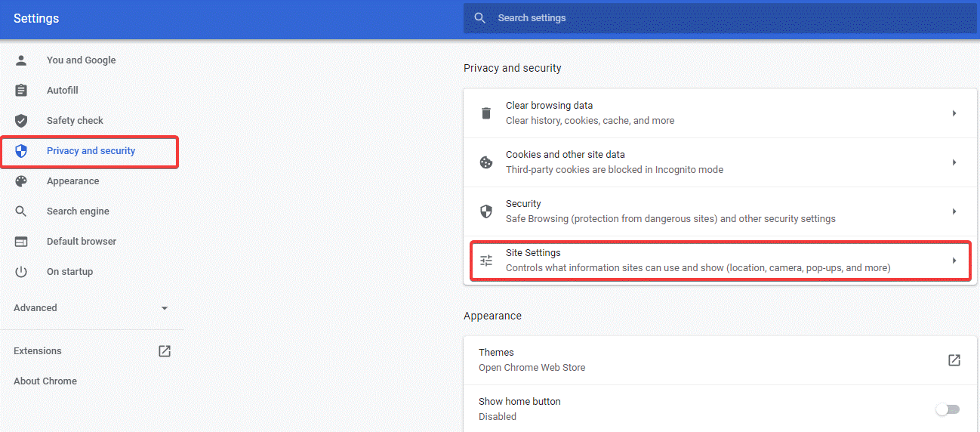Click 'Third-party cookies are blocked in Incognito mode' text

click(615, 170)
